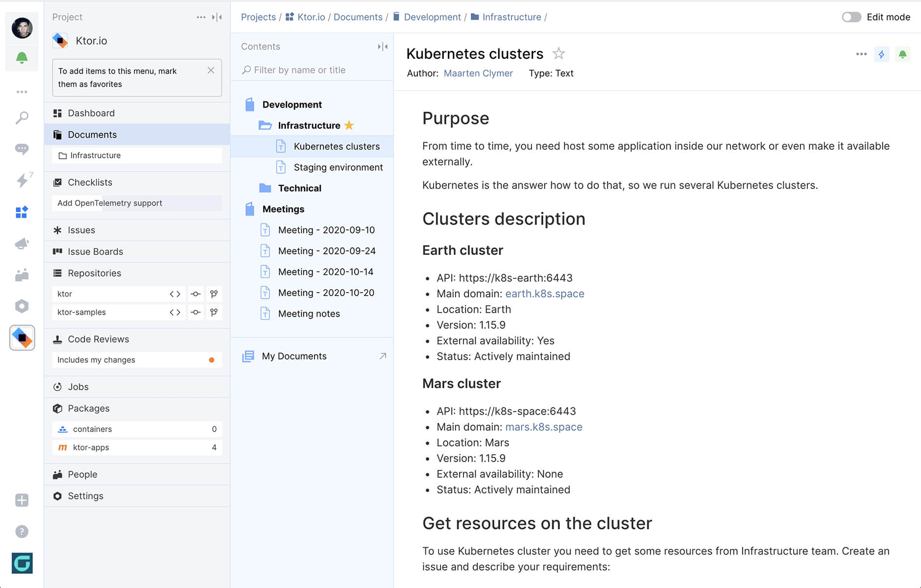Collapse the Project sidebar panel
Image resolution: width=921 pixels, height=588 pixels.
pyautogui.click(x=217, y=17)
